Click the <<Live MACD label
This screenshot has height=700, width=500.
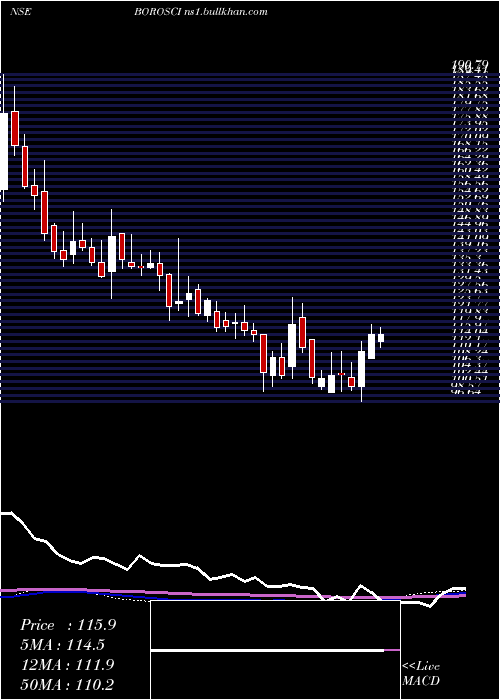(421, 673)
